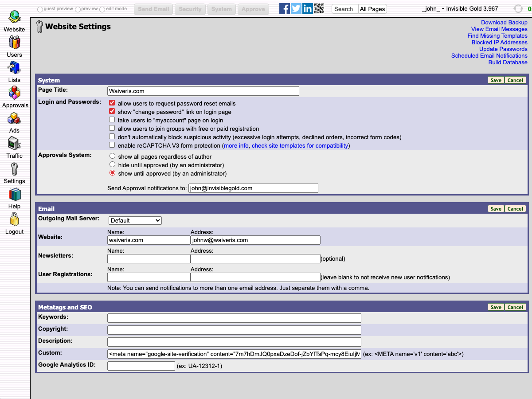Open Find Missing Templates link

pos(497,36)
